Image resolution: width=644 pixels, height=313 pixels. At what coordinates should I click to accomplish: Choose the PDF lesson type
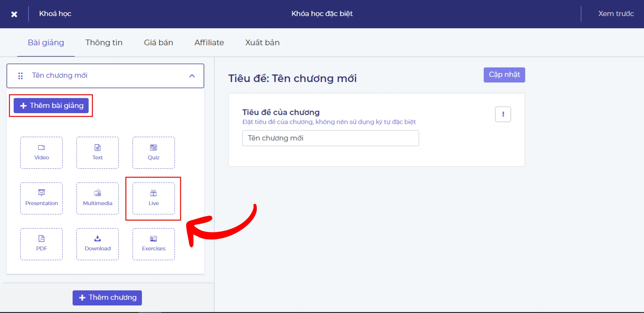41,244
